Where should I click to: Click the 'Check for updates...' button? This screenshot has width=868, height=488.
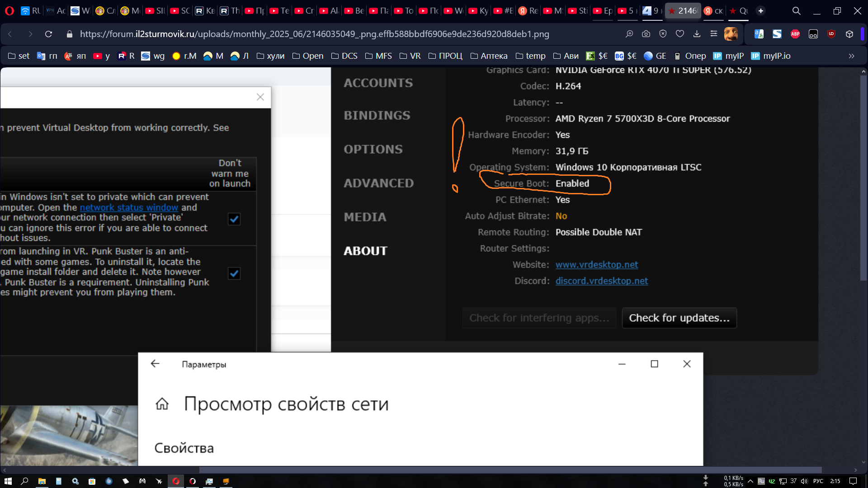pos(679,318)
